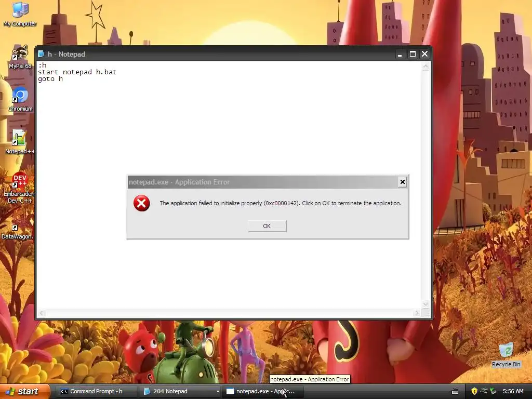Close the notepad.exe Application Error dialog
This screenshot has height=399, width=532.
pos(403,182)
